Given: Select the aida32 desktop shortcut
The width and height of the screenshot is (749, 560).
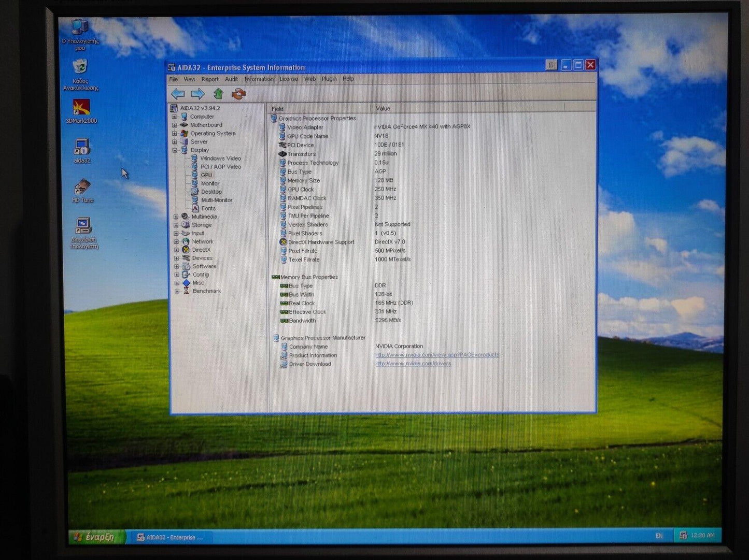Looking at the screenshot, I should coord(82,148).
